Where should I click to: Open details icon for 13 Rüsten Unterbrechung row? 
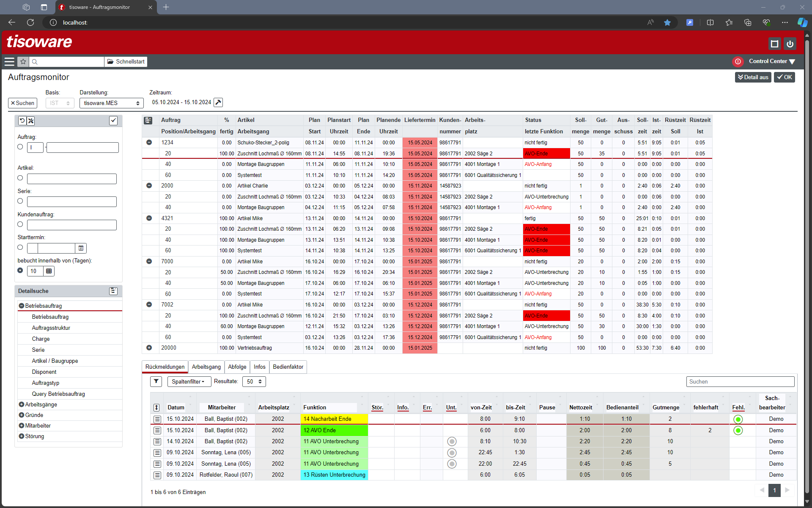tap(157, 475)
